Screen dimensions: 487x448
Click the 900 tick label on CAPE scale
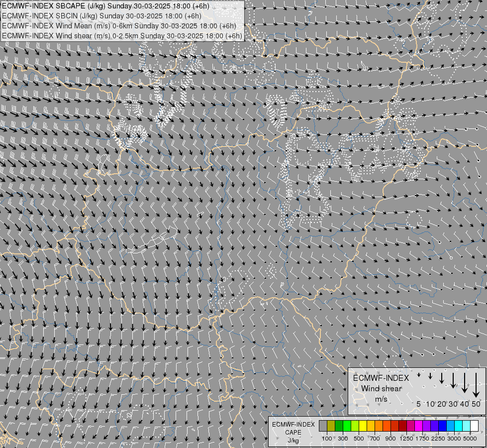[390, 439]
